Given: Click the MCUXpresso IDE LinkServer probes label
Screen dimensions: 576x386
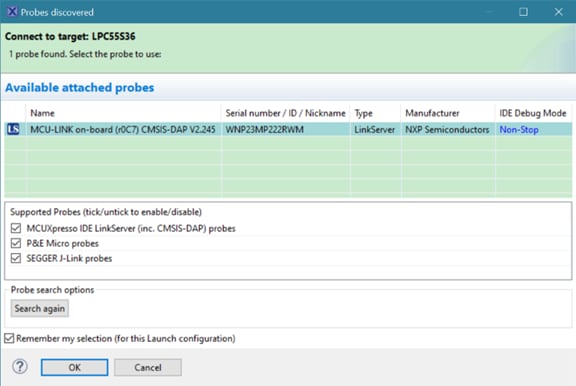Looking at the screenshot, I should (x=131, y=228).
